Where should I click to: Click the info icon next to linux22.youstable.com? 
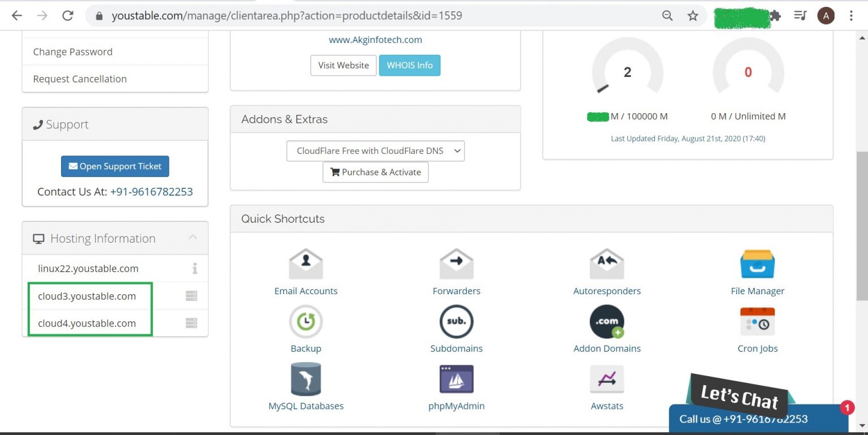195,269
